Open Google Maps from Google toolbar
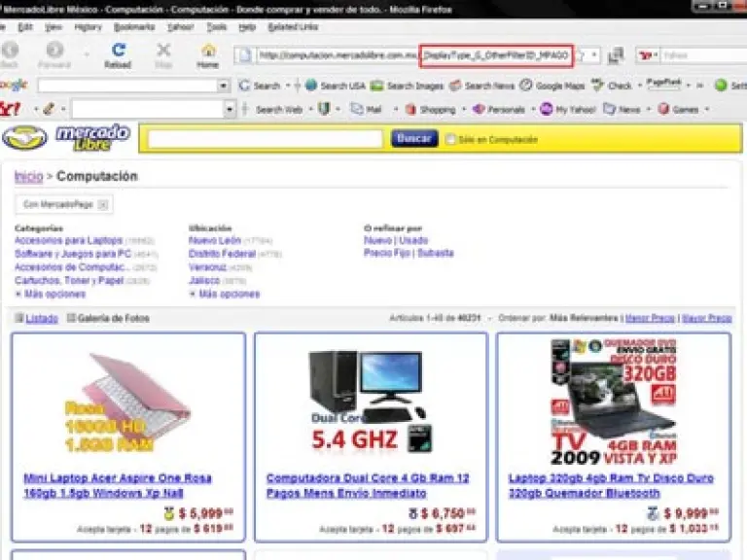 click(552, 86)
